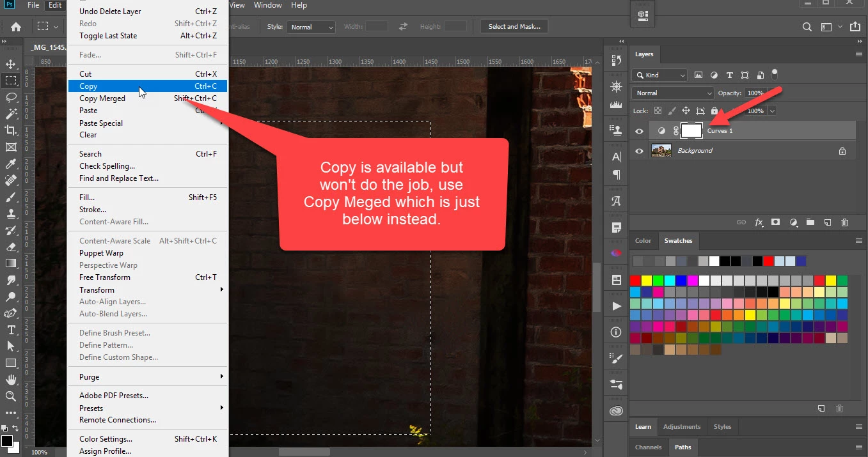868x457 pixels.
Task: Click the Select and Mask button
Action: (514, 27)
